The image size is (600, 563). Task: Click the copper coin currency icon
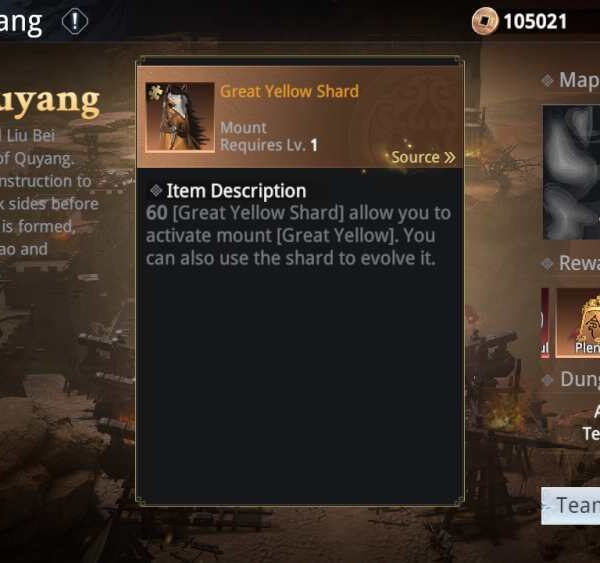coord(485,21)
